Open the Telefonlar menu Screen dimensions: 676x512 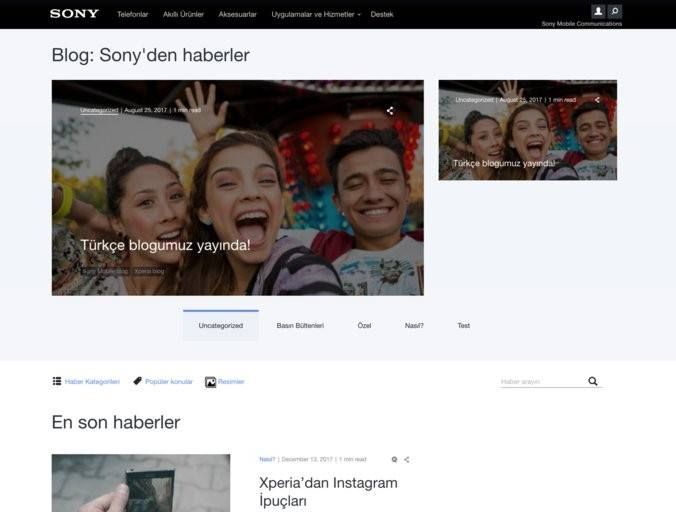[x=133, y=14]
